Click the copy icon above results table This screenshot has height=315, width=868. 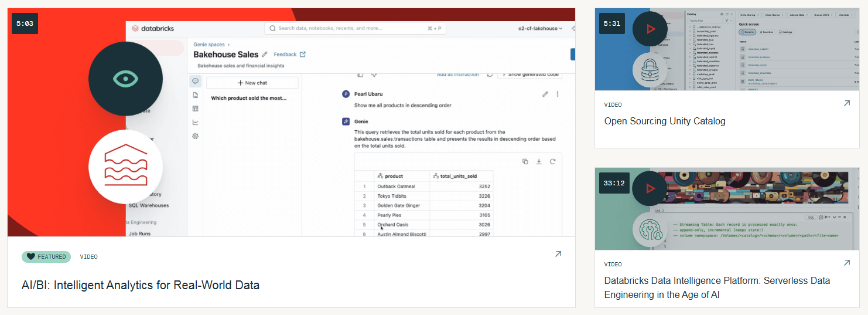coord(525,161)
